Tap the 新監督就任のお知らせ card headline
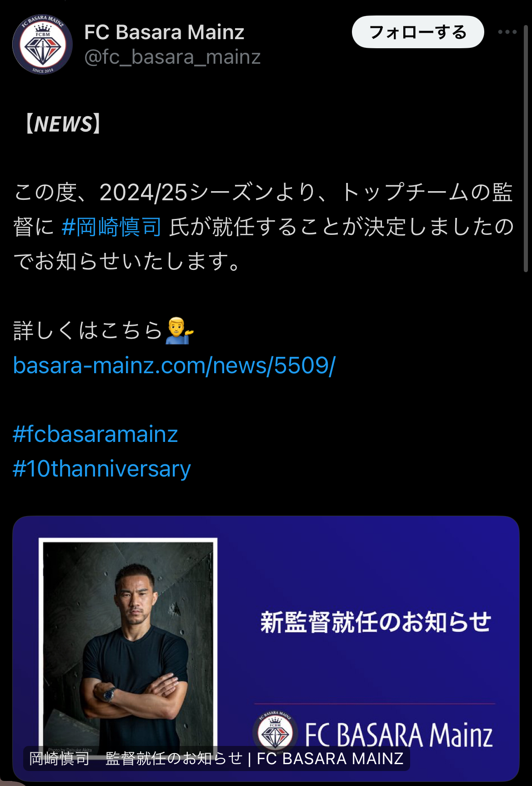 pos(376,622)
